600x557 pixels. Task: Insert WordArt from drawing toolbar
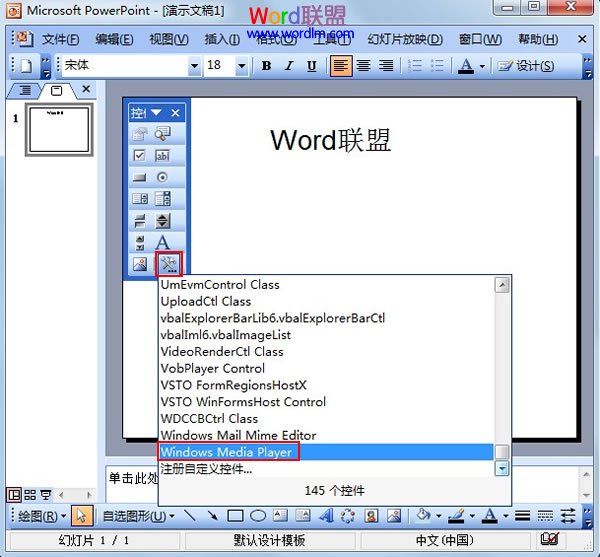[326, 516]
